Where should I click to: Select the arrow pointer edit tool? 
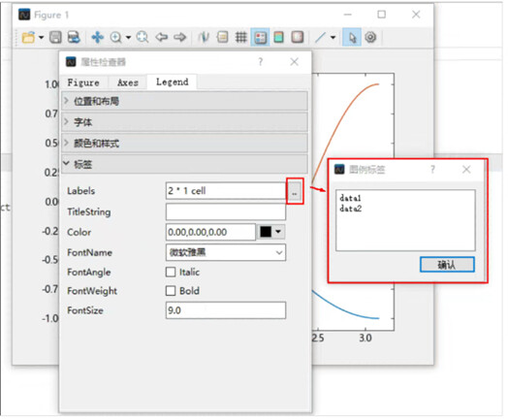[352, 37]
